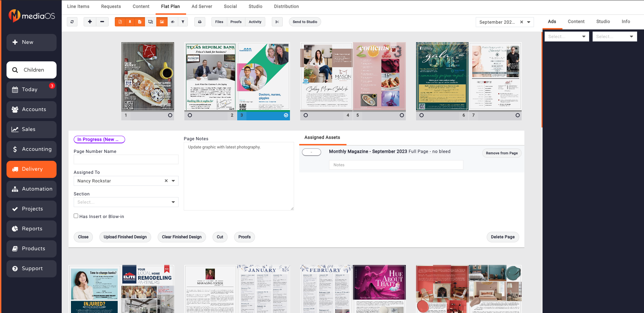Click the eye-slash hide icon
The height and width of the screenshot is (313, 644).
173,22
